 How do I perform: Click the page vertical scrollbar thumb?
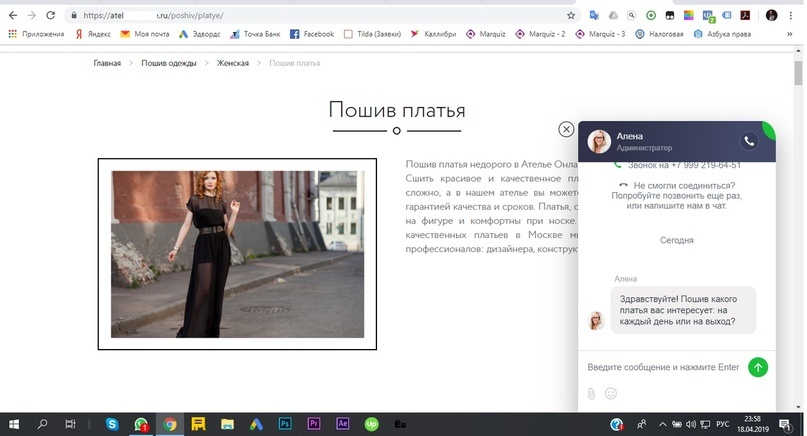[798, 72]
